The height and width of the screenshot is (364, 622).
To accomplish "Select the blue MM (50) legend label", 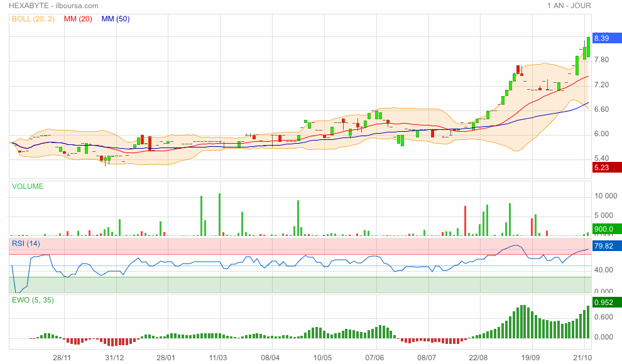I will (116, 19).
